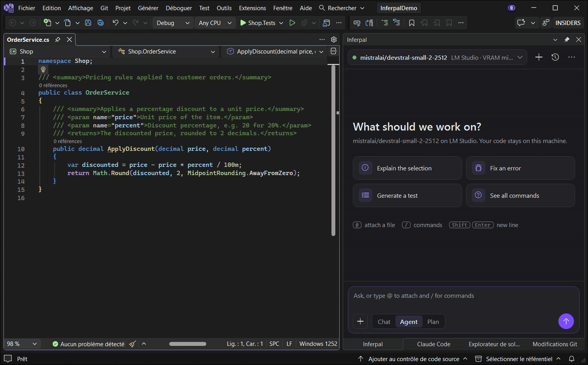
Task: Open Inferpal chat history clock icon
Action: (555, 57)
